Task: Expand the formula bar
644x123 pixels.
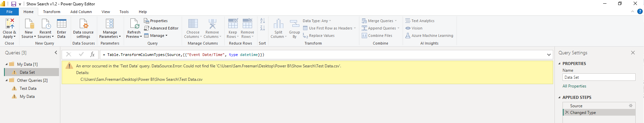Action: (549, 55)
